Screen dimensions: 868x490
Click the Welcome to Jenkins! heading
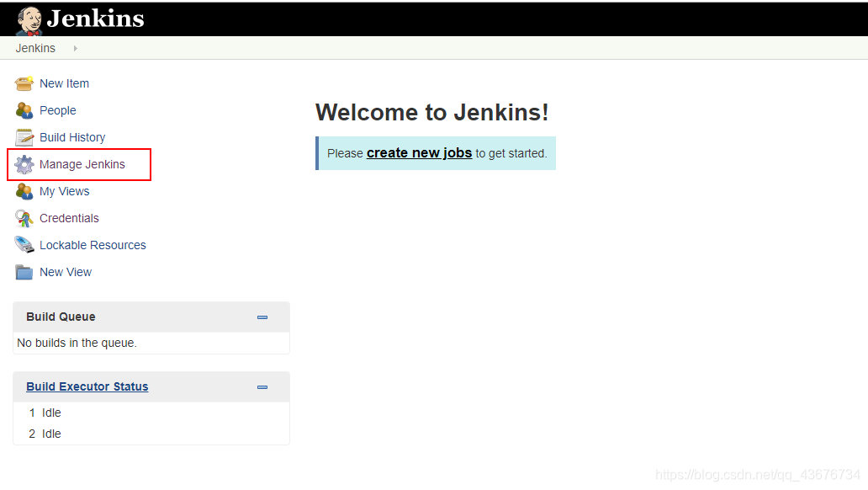click(x=432, y=113)
